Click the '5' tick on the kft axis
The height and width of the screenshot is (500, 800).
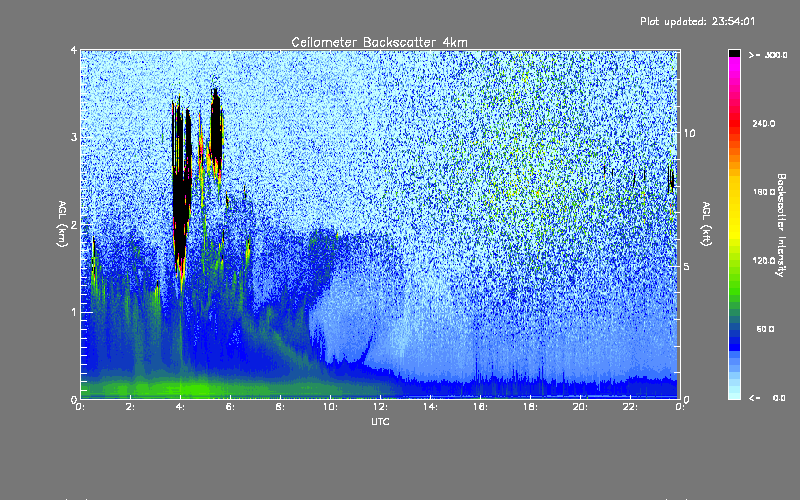[x=687, y=267]
